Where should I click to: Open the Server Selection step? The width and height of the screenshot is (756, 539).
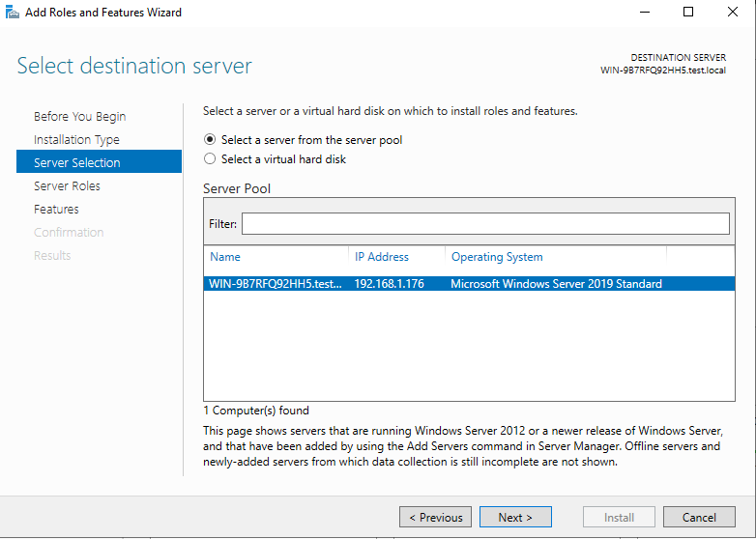pyautogui.click(x=77, y=163)
